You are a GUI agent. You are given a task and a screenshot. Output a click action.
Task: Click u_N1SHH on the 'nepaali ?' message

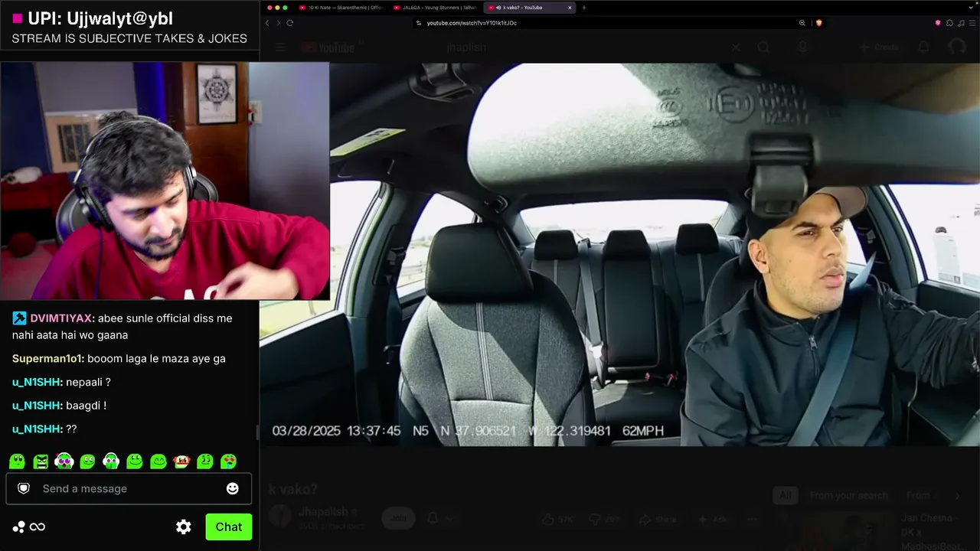click(x=36, y=382)
